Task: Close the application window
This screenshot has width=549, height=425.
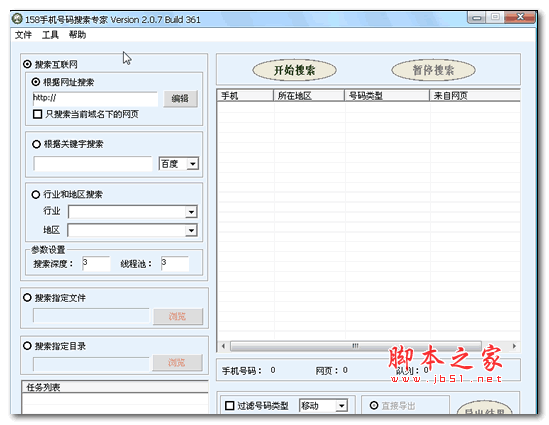Action: point(520,17)
